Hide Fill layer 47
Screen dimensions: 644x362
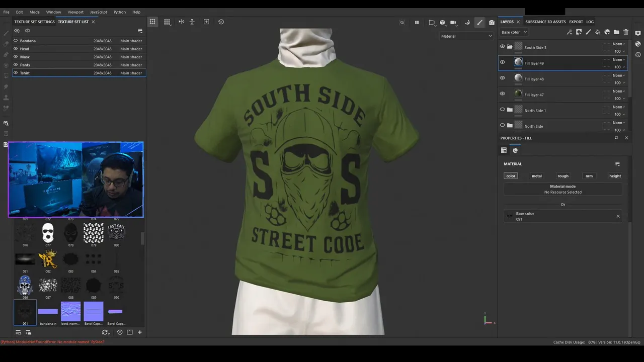point(502,94)
